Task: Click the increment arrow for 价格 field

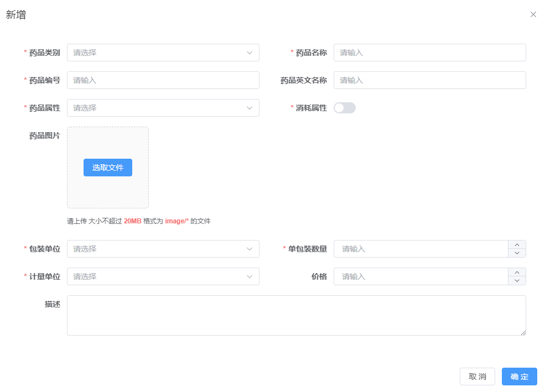Action: tap(517, 273)
